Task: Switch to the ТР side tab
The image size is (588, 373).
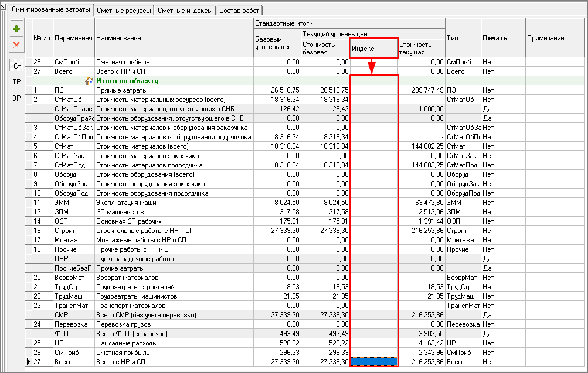Action: 17,82
